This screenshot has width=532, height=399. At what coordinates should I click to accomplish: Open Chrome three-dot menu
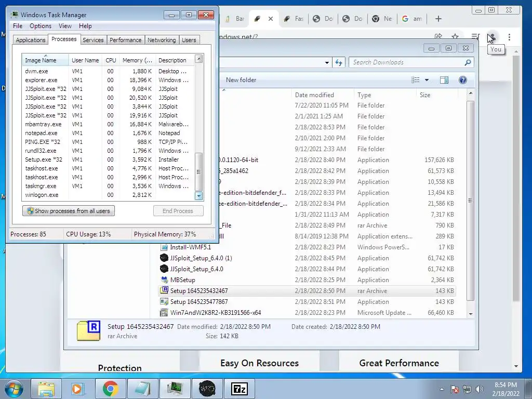(x=509, y=37)
